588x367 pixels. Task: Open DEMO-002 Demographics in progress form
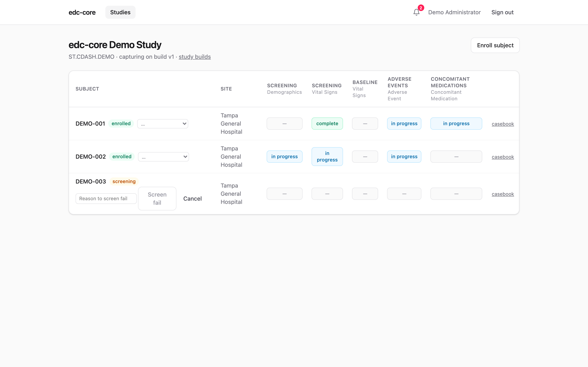click(x=284, y=157)
